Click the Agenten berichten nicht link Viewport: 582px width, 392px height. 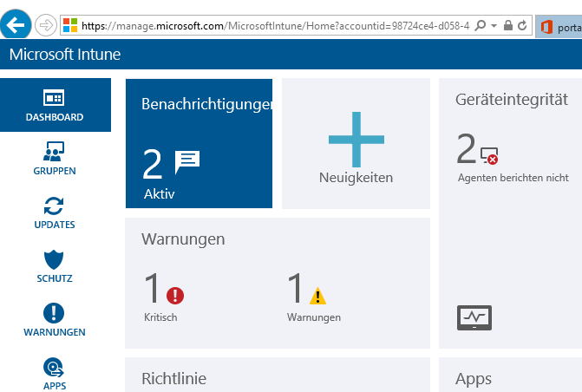(513, 178)
